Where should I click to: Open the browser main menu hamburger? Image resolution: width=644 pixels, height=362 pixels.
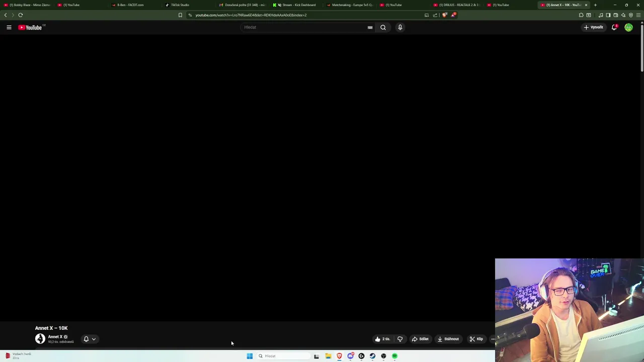coord(638,15)
